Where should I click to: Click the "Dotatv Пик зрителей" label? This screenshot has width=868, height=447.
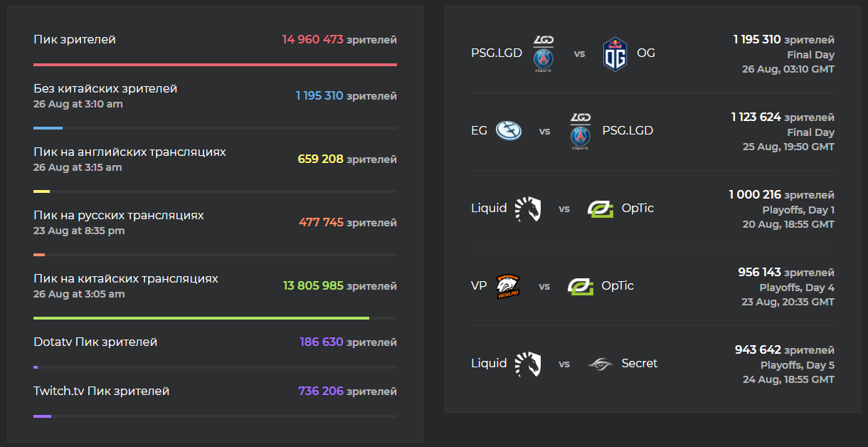(95, 342)
